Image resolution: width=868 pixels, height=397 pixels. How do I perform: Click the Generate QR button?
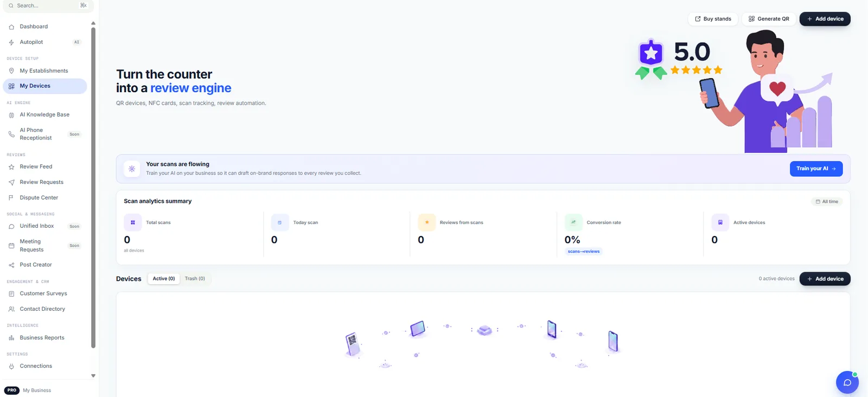[769, 19]
